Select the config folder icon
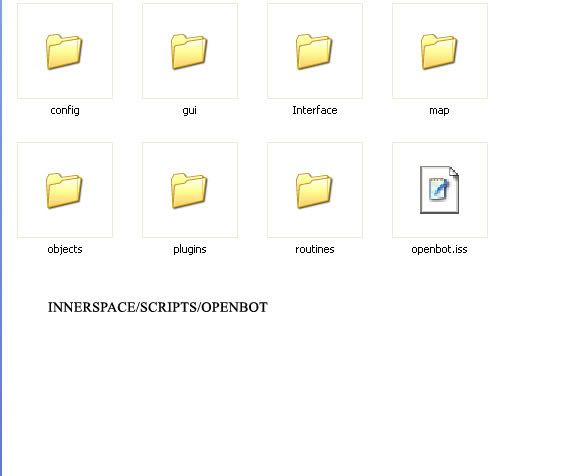The width and height of the screenshot is (581, 476). click(x=64, y=51)
